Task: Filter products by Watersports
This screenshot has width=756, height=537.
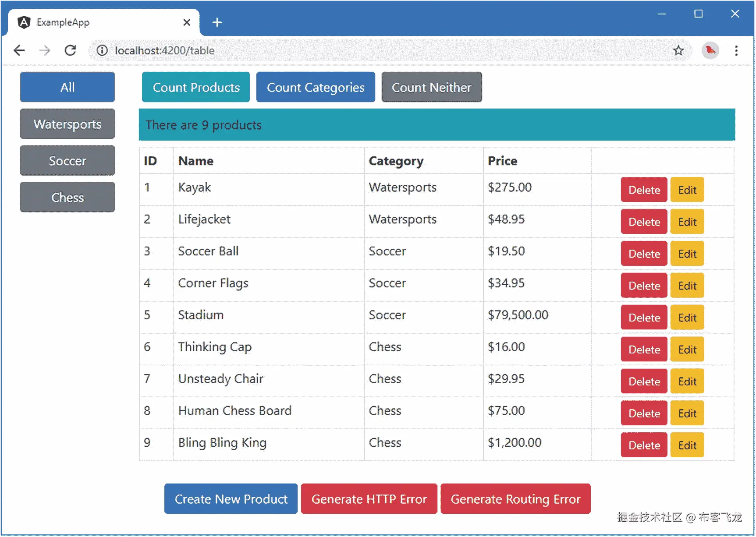Action: (67, 124)
